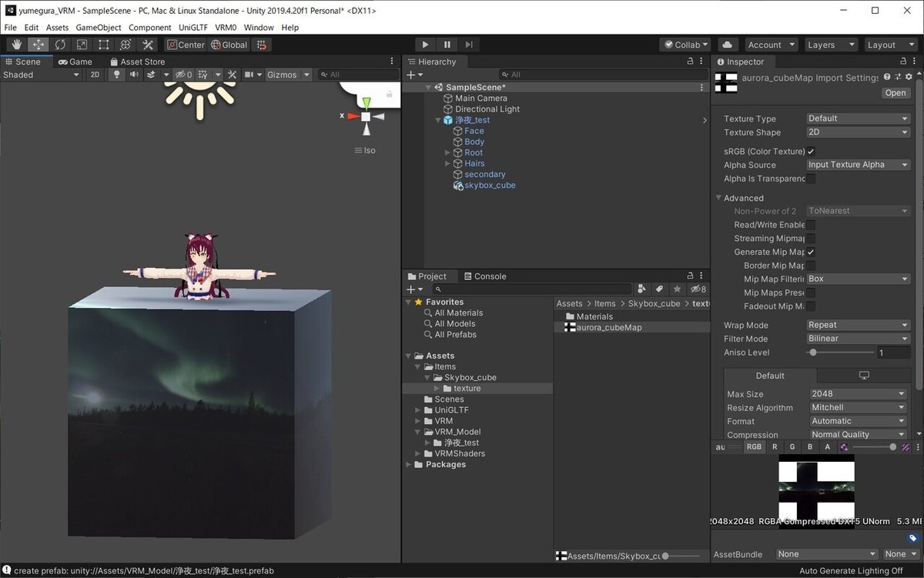This screenshot has width=924, height=578.
Task: Select the Rect Transform tool
Action: coord(104,45)
